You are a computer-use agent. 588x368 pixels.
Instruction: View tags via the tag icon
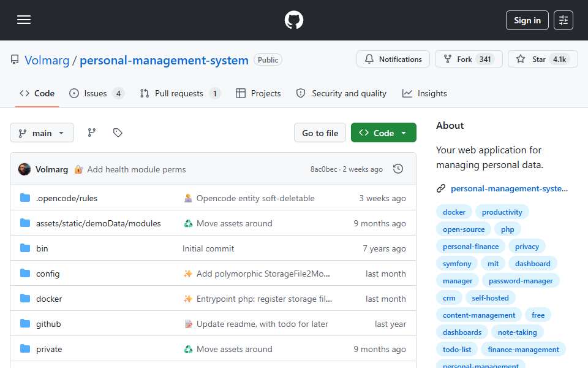coord(118,132)
